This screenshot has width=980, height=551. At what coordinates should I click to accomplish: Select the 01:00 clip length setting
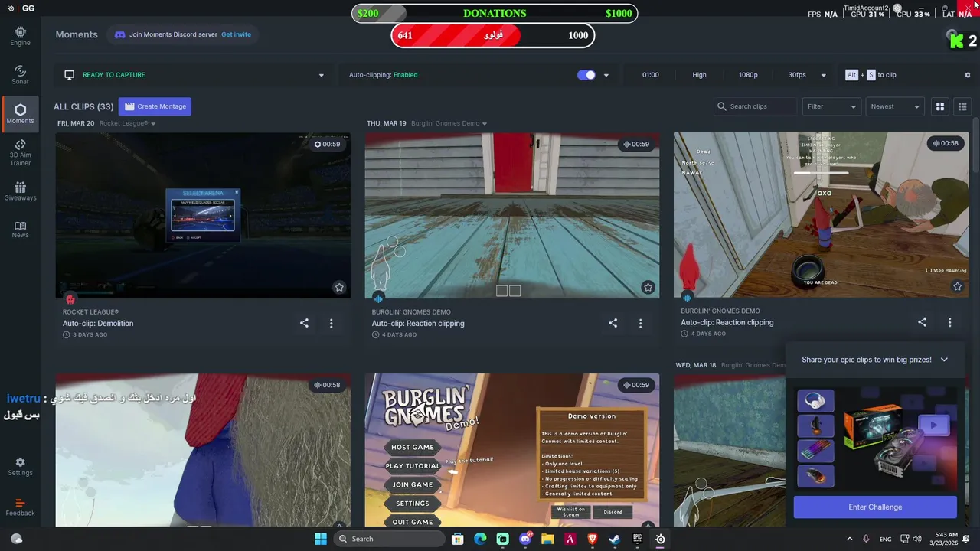[650, 75]
